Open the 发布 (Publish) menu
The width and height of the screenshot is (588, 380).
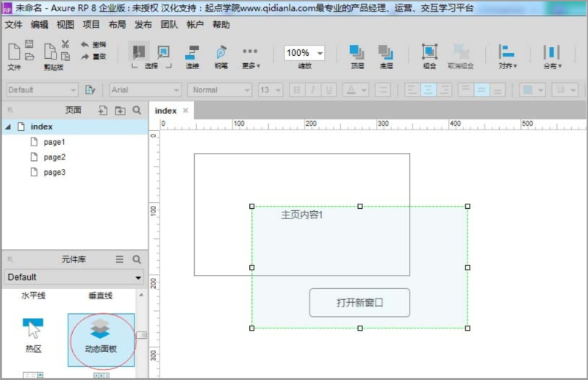143,24
